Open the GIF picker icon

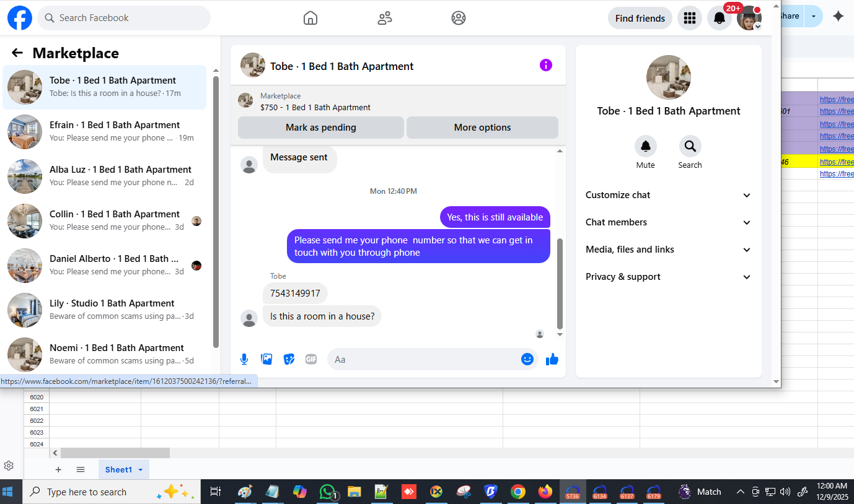coord(311,359)
